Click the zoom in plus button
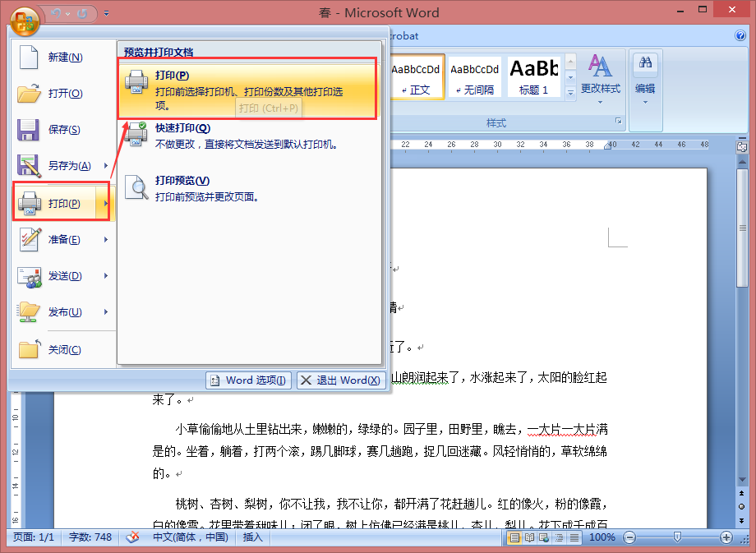 [x=726, y=537]
